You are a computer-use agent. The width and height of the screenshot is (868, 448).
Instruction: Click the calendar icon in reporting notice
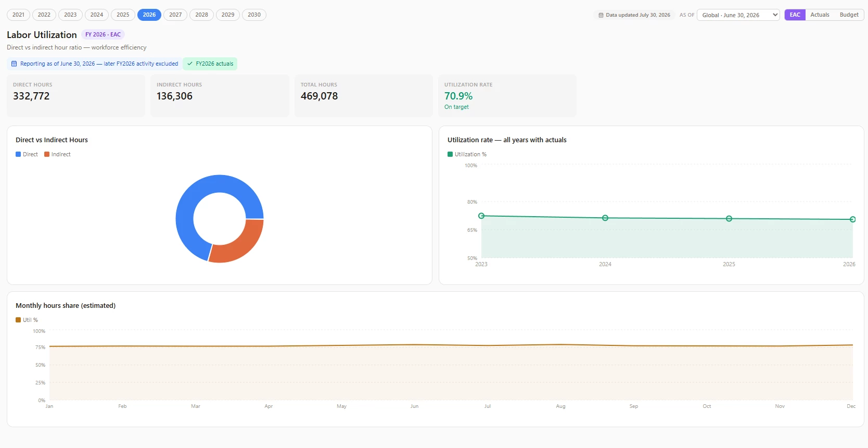(14, 64)
